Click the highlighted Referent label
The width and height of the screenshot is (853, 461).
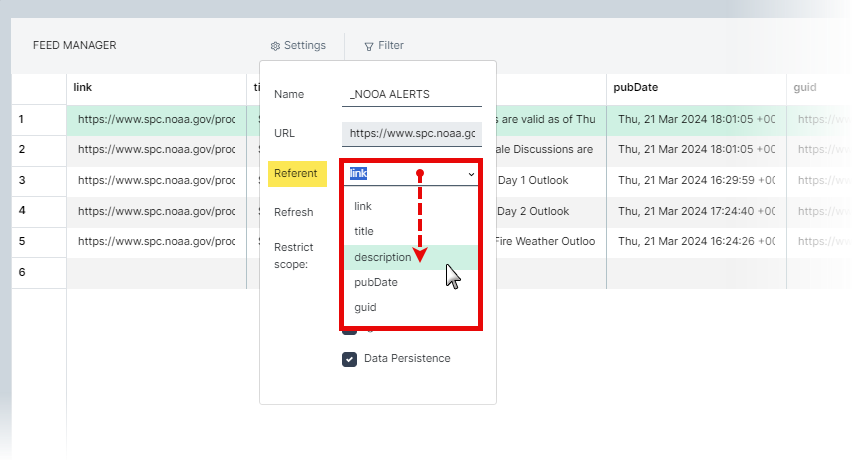click(297, 174)
